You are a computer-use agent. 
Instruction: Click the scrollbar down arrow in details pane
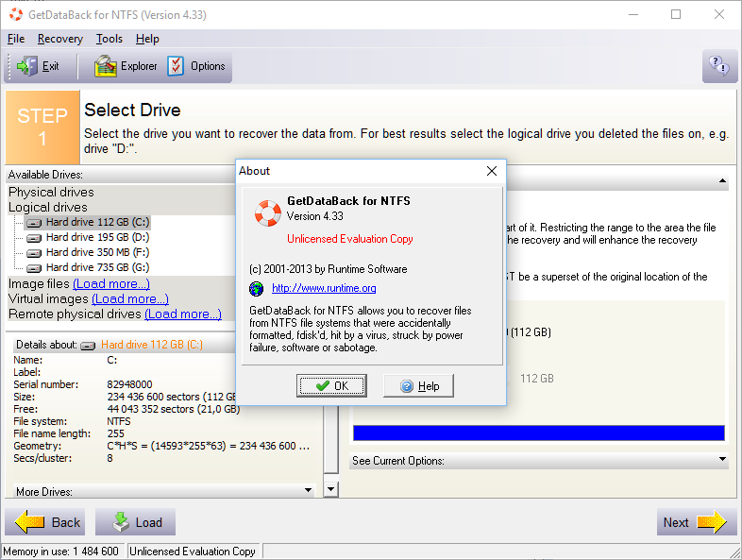point(331,489)
